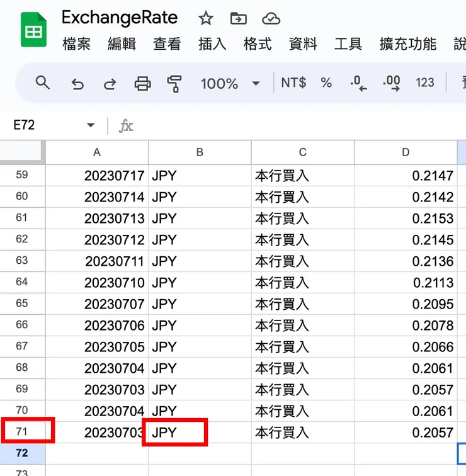Open the 100% zoom dropdown
Viewport: 466px width, 476px height.
tap(230, 84)
